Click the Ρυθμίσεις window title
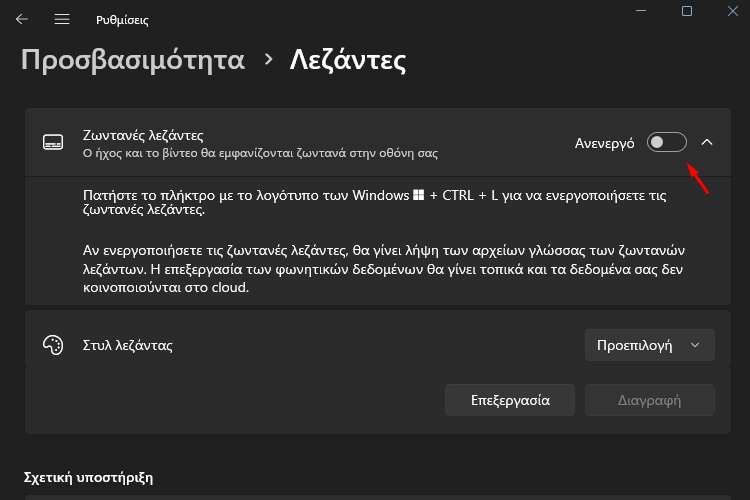750x500 pixels. pos(122,20)
